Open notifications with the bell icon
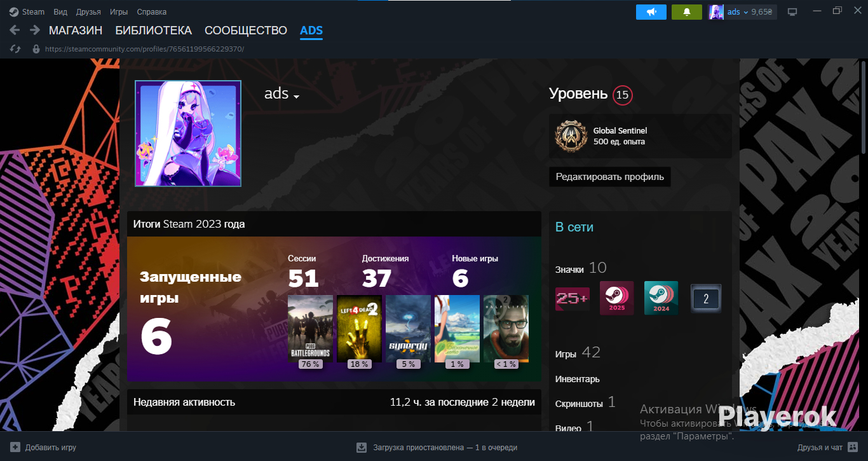The width and height of the screenshot is (868, 461). [687, 12]
